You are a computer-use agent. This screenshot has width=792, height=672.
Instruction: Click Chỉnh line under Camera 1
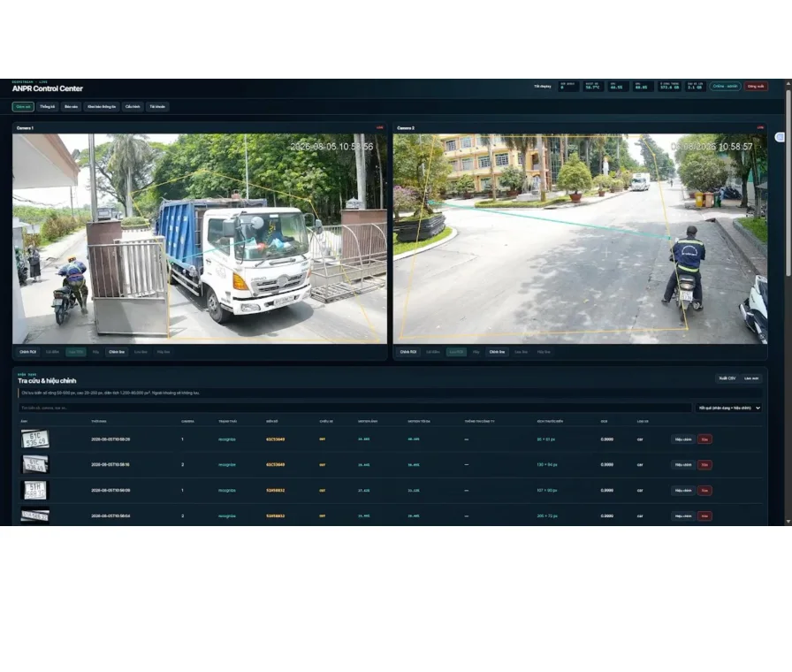coord(117,352)
